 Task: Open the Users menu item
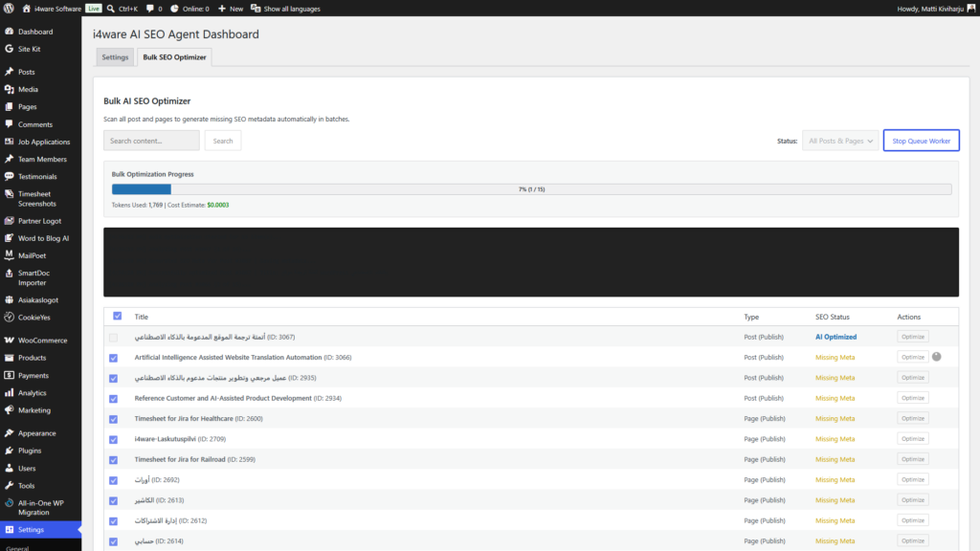pos(27,468)
